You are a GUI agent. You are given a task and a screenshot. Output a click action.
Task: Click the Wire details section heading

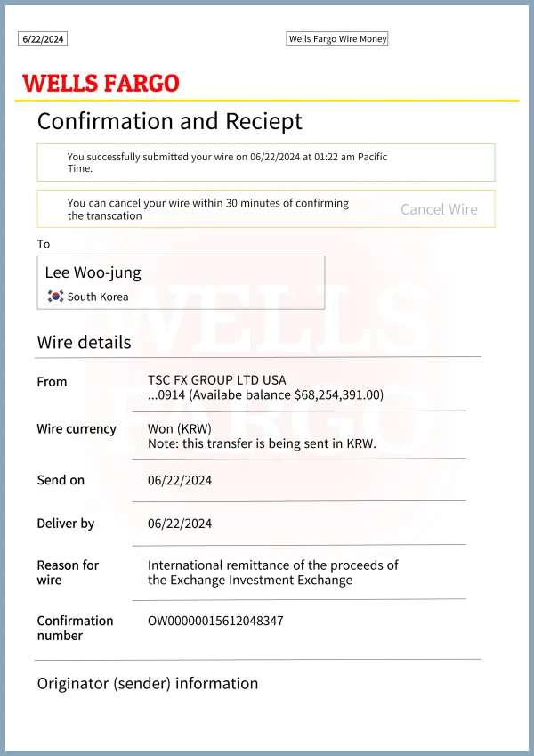tap(84, 343)
